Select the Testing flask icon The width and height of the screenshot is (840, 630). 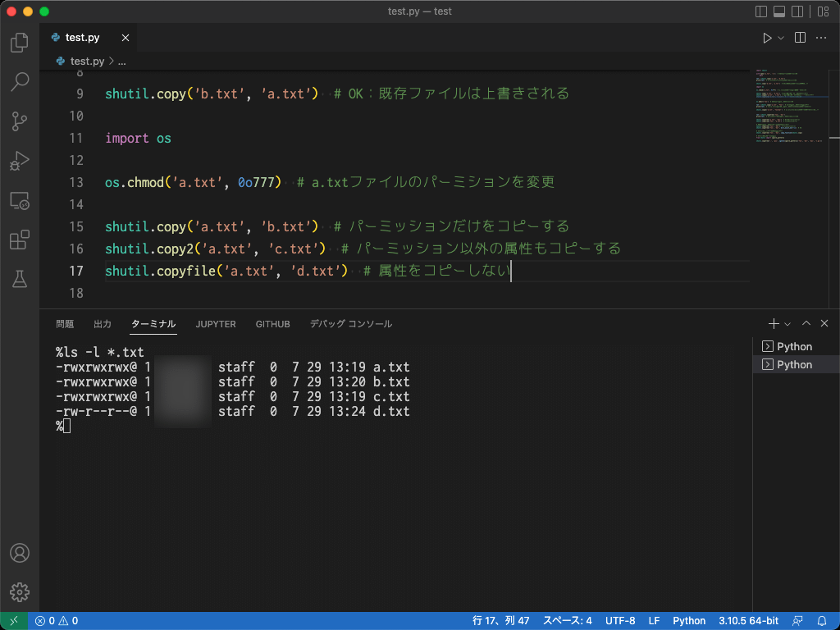tap(18, 279)
